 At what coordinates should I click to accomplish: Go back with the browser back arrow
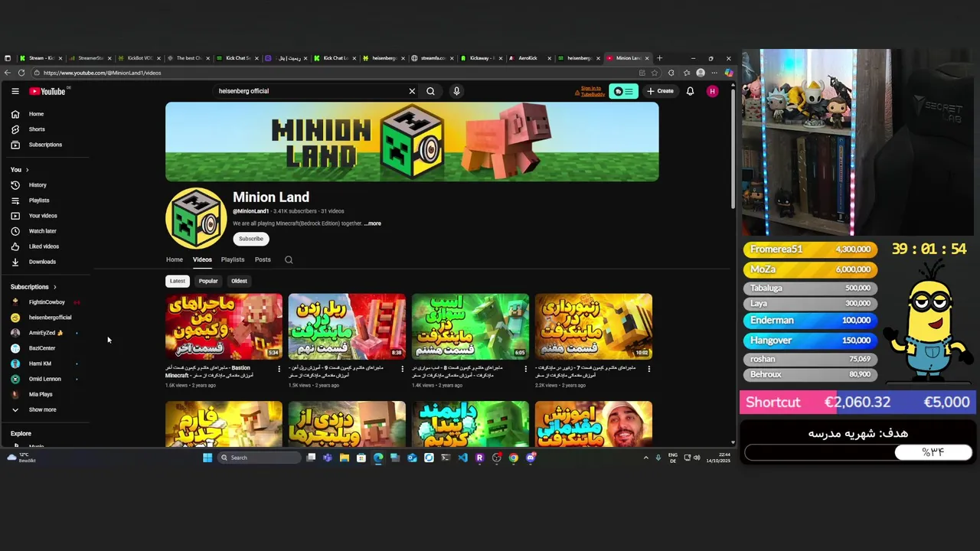coord(8,73)
